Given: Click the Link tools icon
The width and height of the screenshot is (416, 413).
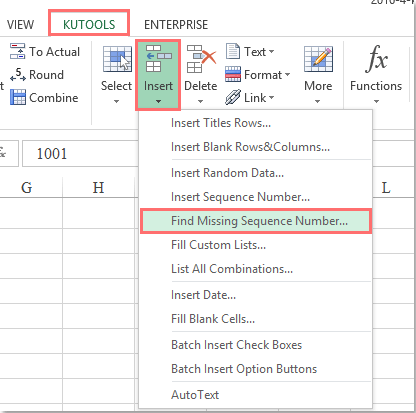Looking at the screenshot, I should 233,97.
